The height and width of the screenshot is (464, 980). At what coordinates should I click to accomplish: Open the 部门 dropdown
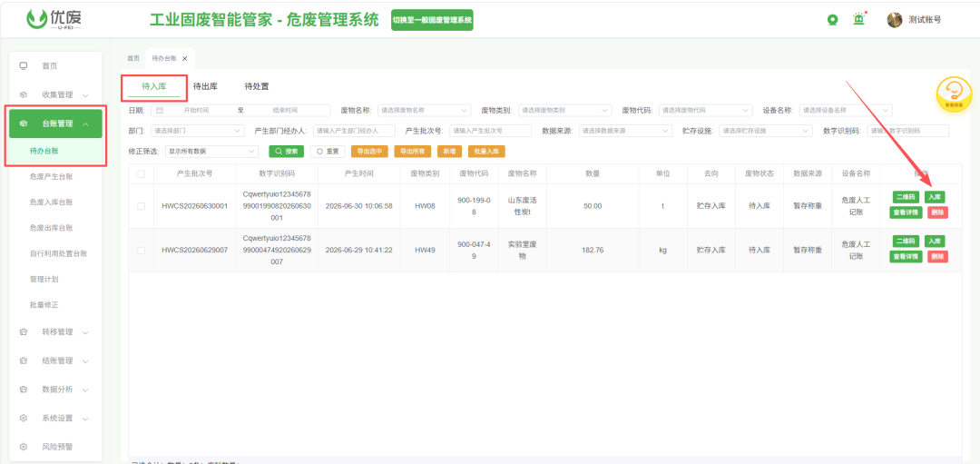[198, 131]
